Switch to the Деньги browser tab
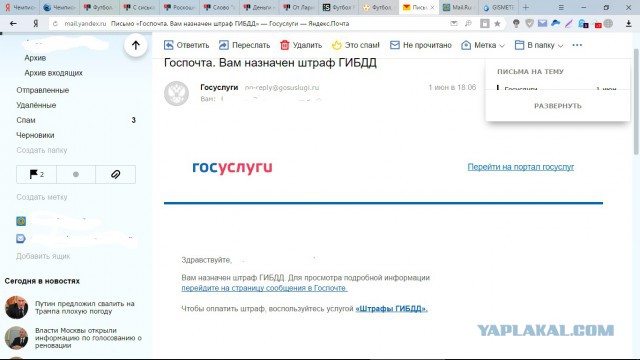 pyautogui.click(x=259, y=7)
